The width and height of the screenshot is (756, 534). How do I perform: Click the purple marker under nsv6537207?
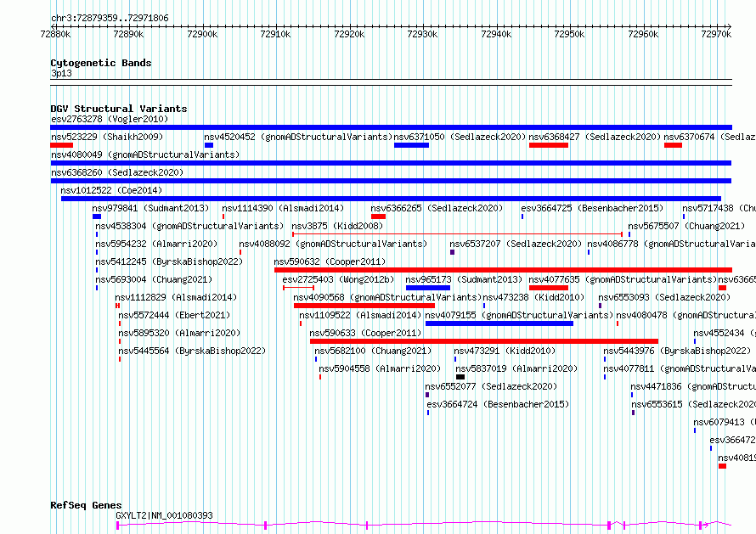click(452, 252)
